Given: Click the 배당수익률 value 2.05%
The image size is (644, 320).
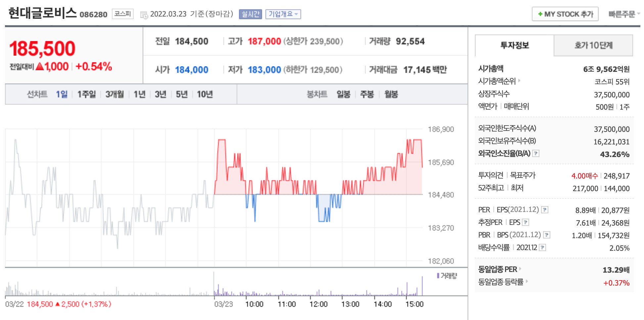Looking at the screenshot, I should click(x=620, y=248).
